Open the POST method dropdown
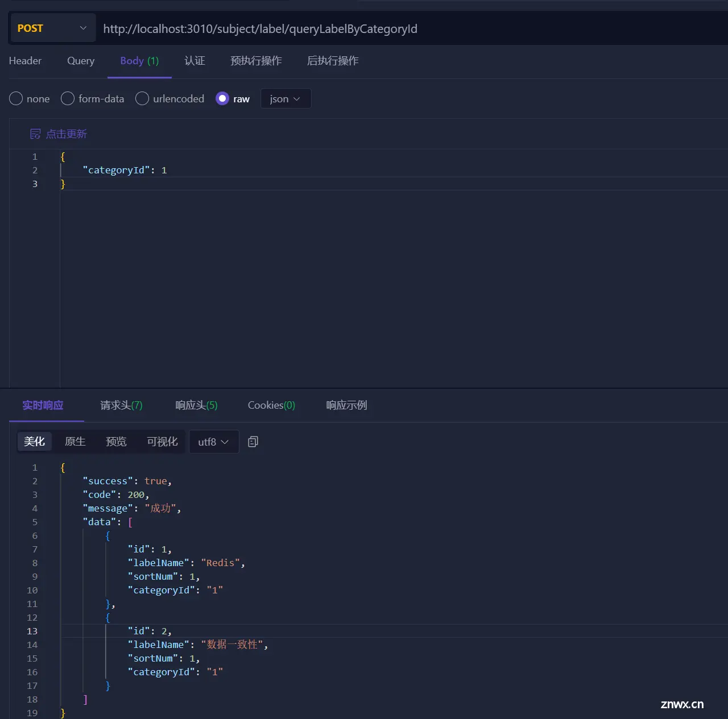This screenshot has width=728, height=719. pos(52,28)
